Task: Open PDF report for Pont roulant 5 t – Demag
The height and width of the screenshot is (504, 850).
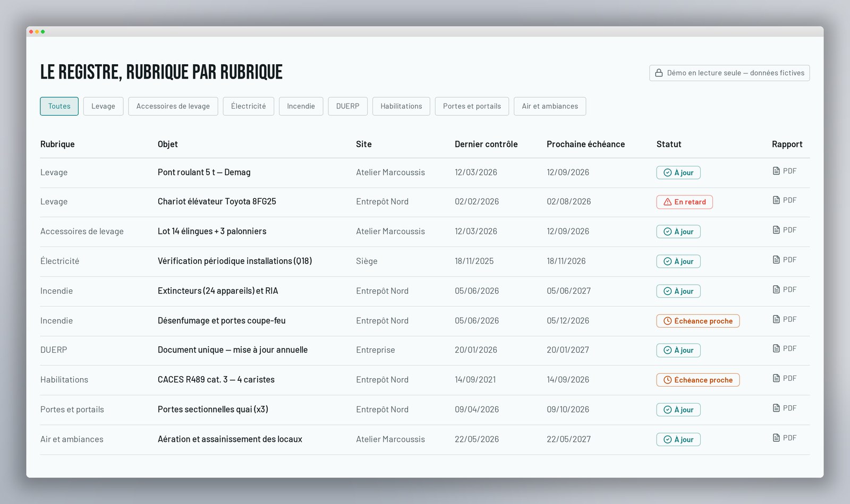Action: (x=785, y=171)
